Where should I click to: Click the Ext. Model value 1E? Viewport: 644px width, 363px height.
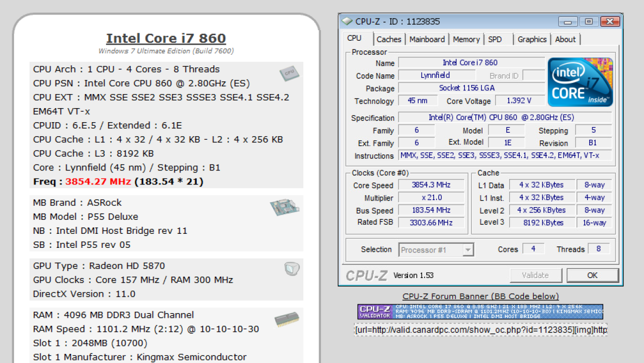point(508,143)
